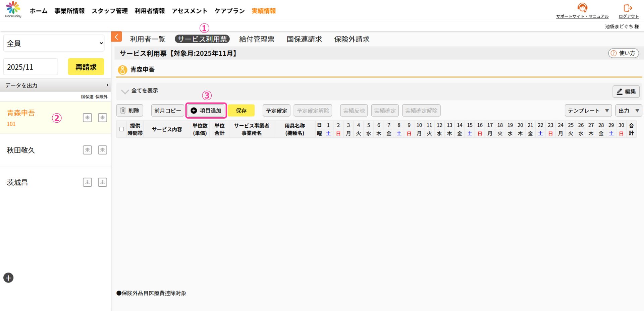Toggle the select-all checkbox in table header
The image size is (644, 311).
coord(122,129)
